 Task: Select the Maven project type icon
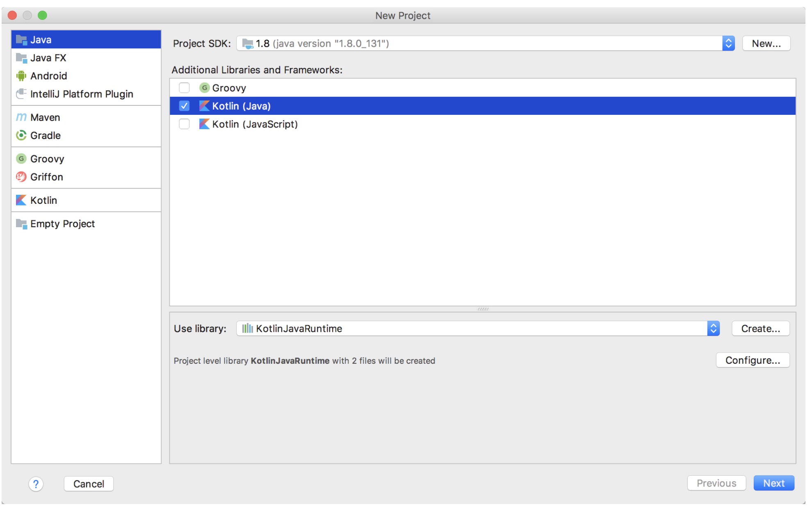click(21, 117)
